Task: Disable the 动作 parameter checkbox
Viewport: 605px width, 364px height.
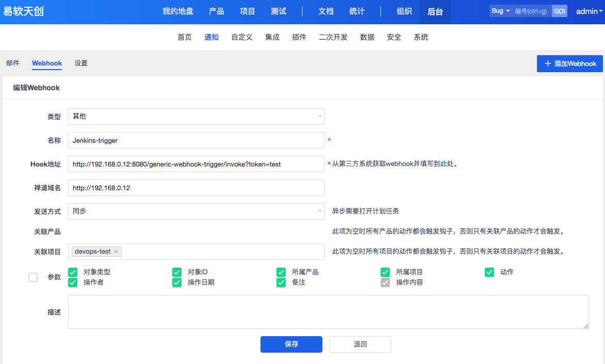Action: point(489,272)
